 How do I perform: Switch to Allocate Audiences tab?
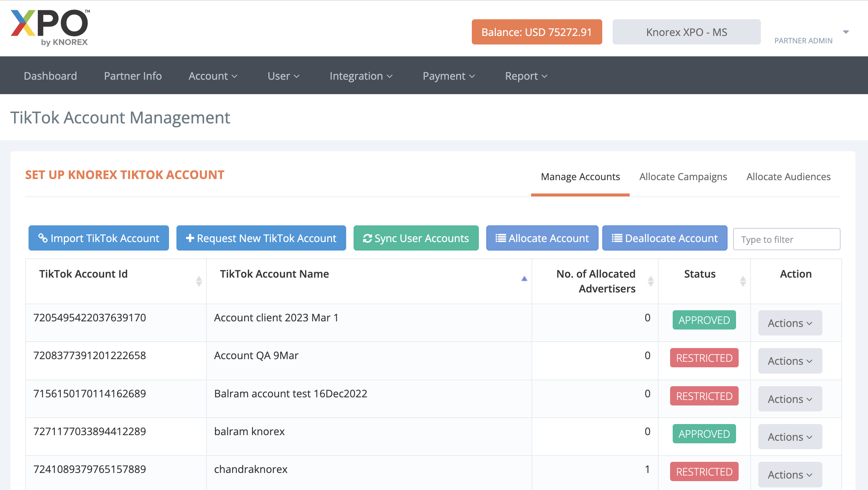[x=788, y=177]
